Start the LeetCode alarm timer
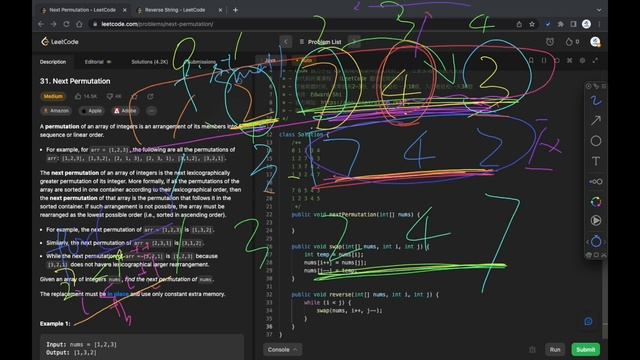This screenshot has height=360, width=640. tap(550, 42)
